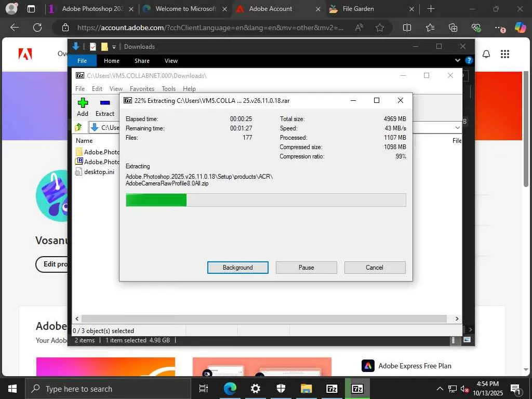Open 7-Zip View menu

(116, 88)
